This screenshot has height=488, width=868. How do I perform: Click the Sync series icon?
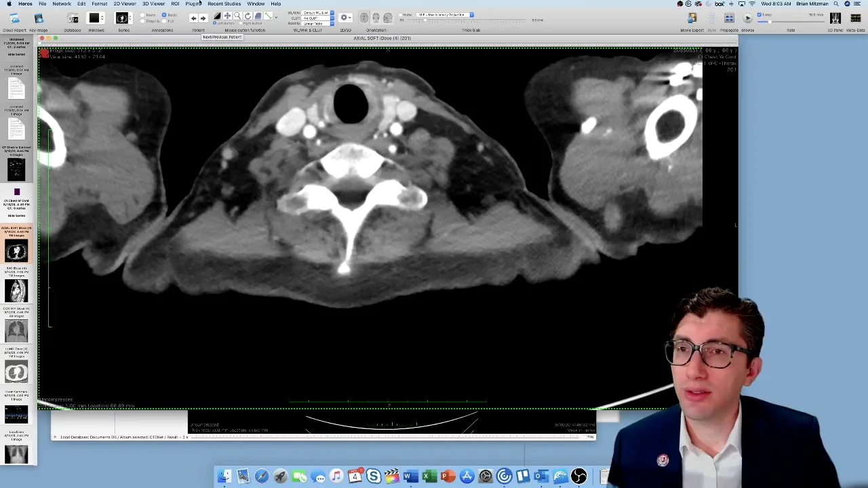coord(711,18)
